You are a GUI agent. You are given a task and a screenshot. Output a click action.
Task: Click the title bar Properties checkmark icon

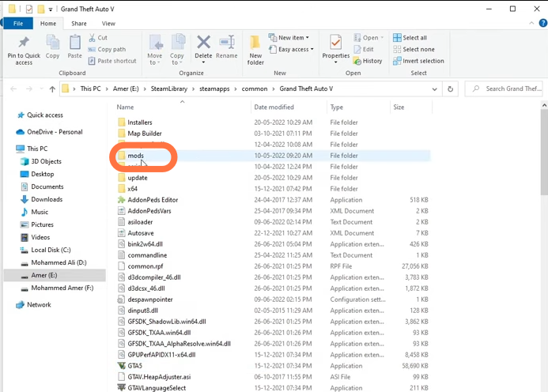pos(29,9)
